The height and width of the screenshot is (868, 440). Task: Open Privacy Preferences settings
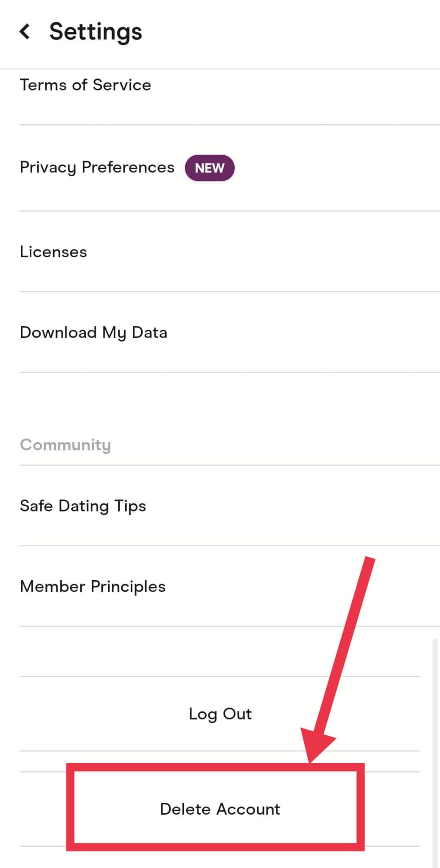[96, 167]
